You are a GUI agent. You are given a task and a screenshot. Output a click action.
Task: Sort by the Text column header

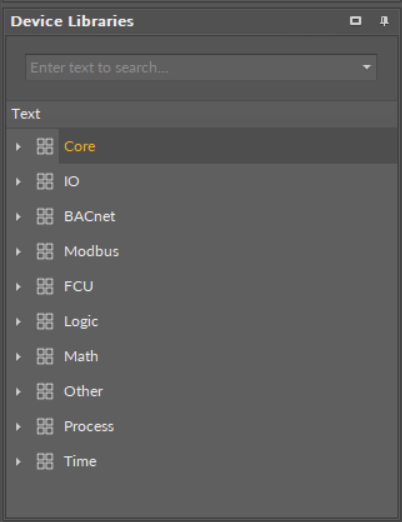[x=202, y=114]
